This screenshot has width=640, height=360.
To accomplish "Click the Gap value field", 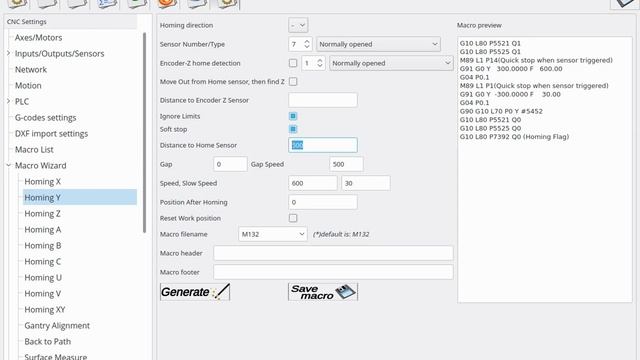I will tap(230, 164).
